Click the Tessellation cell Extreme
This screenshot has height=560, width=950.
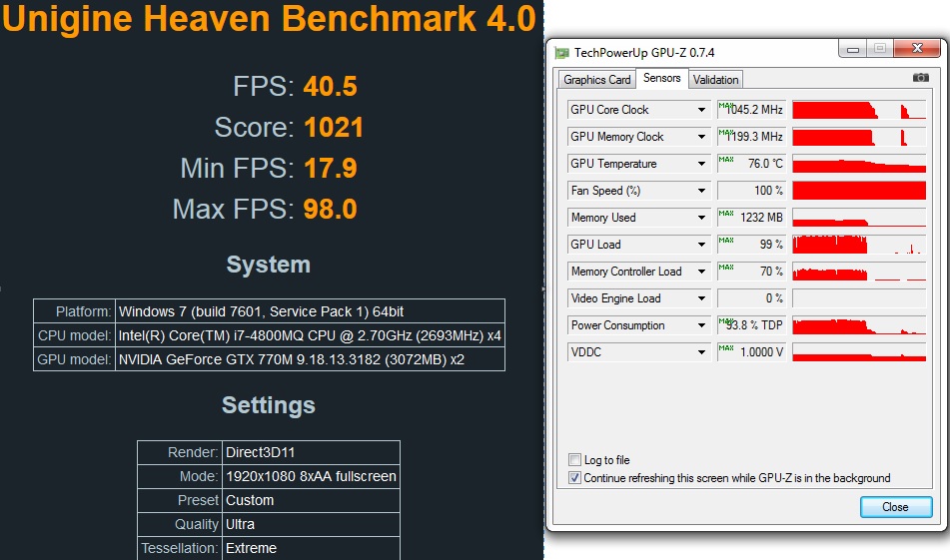pyautogui.click(x=311, y=548)
